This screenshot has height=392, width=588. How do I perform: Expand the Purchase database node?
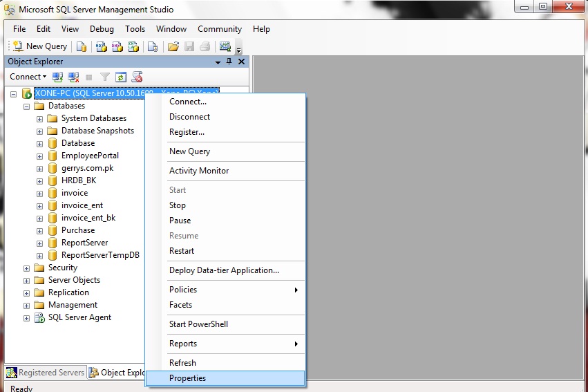[x=40, y=231]
